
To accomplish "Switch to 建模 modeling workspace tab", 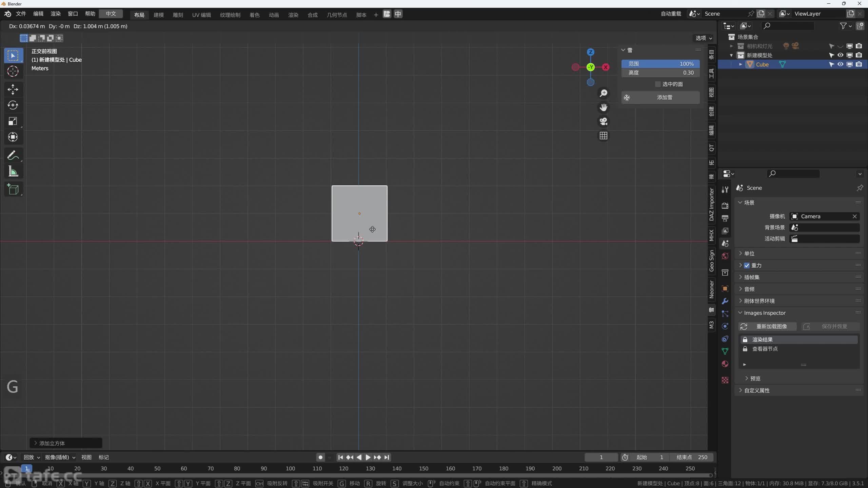I will (158, 15).
